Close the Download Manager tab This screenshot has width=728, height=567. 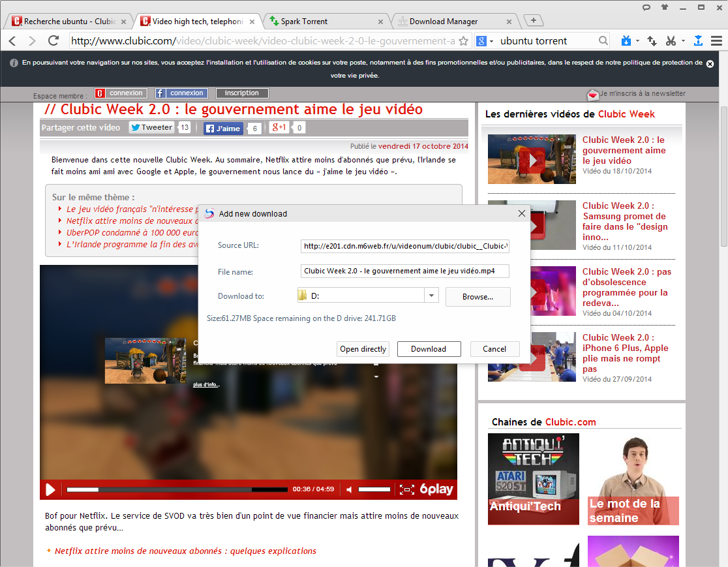click(x=509, y=22)
